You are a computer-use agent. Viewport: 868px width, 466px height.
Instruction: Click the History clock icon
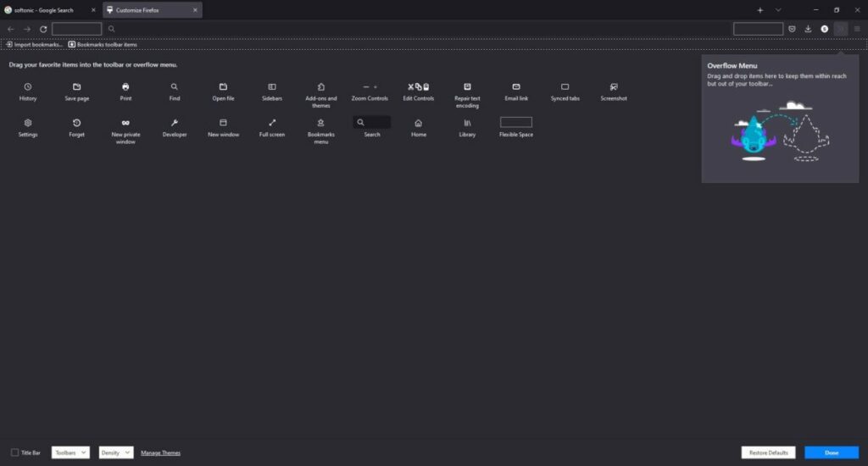28,86
